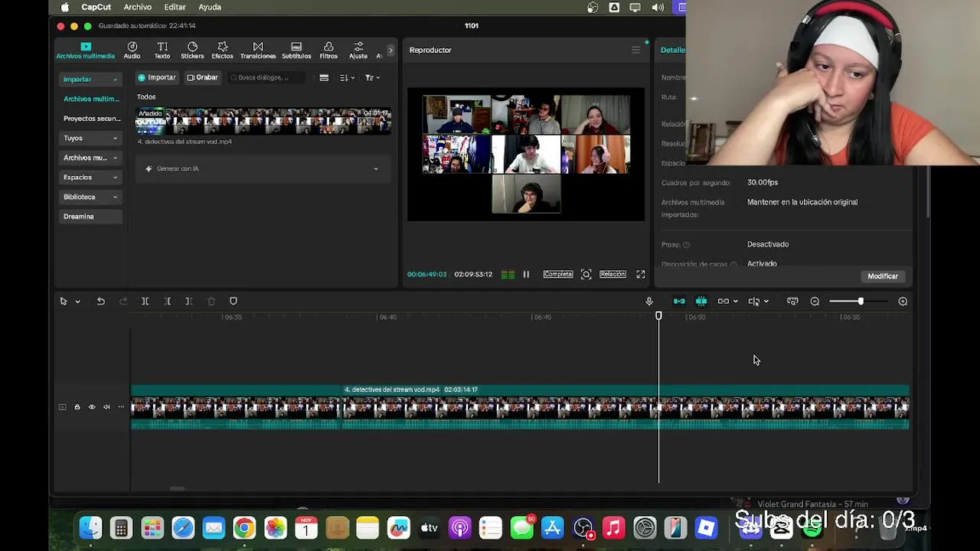Open the media sort order dropdown

pyautogui.click(x=347, y=77)
